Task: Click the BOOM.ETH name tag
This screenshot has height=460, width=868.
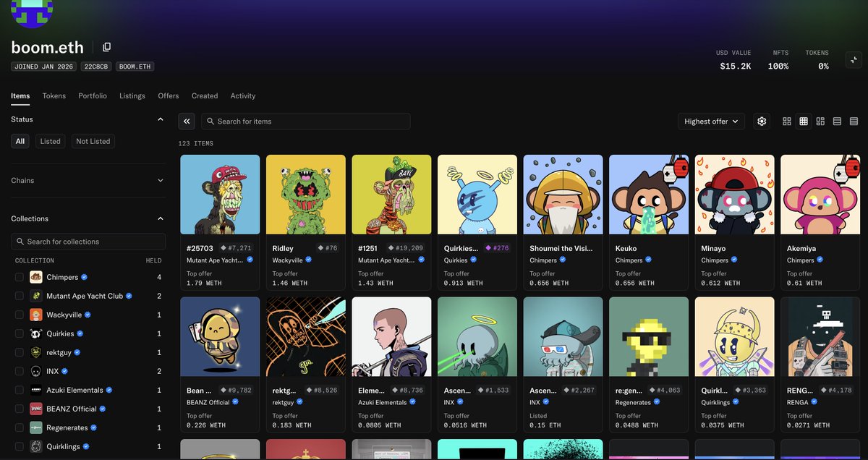Action: [x=135, y=67]
